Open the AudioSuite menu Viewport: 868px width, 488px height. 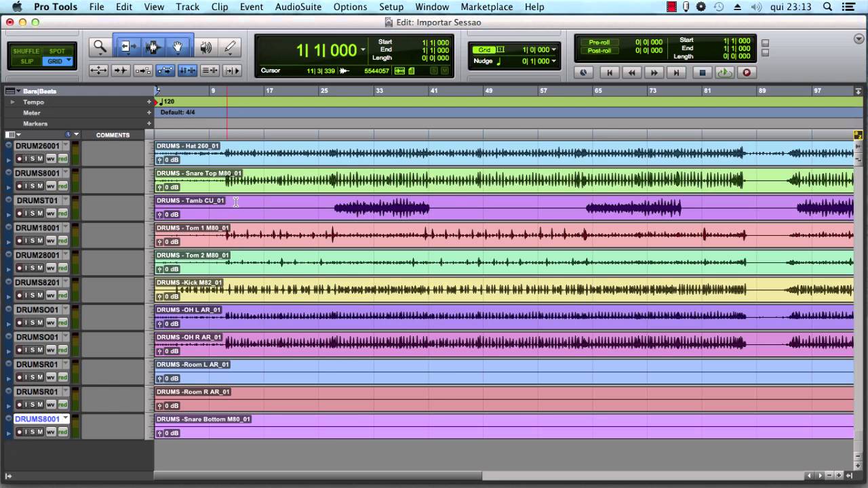coord(298,7)
